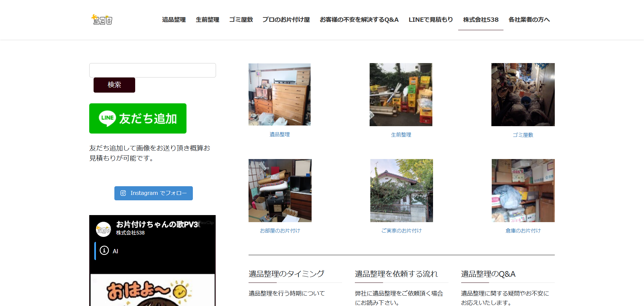Select 株式会社538 navigation tab

(481, 20)
